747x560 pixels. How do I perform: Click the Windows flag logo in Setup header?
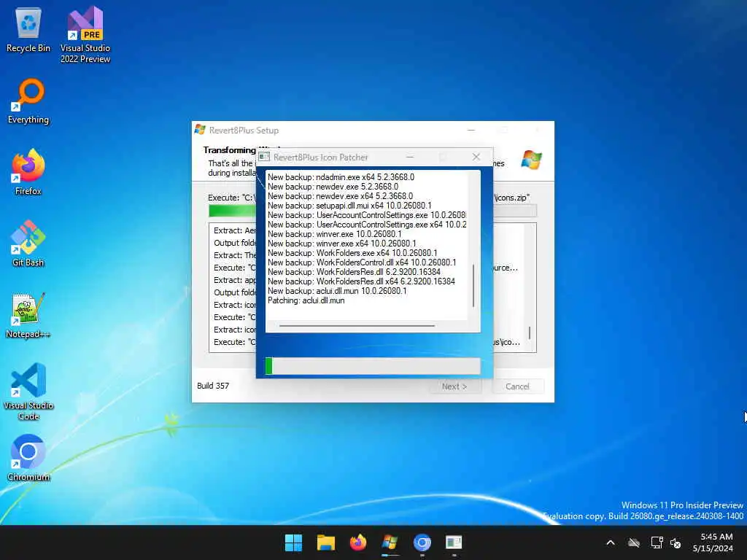(531, 160)
